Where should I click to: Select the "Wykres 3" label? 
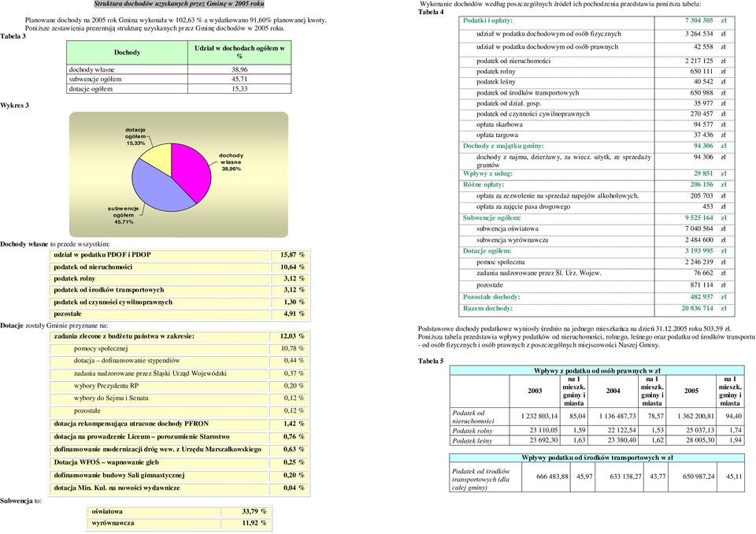(x=14, y=106)
